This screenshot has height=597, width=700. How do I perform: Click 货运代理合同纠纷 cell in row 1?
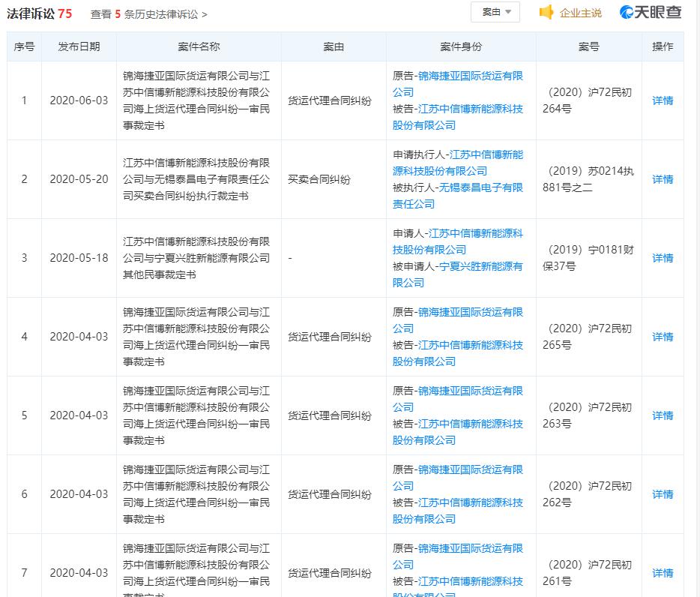[330, 100]
